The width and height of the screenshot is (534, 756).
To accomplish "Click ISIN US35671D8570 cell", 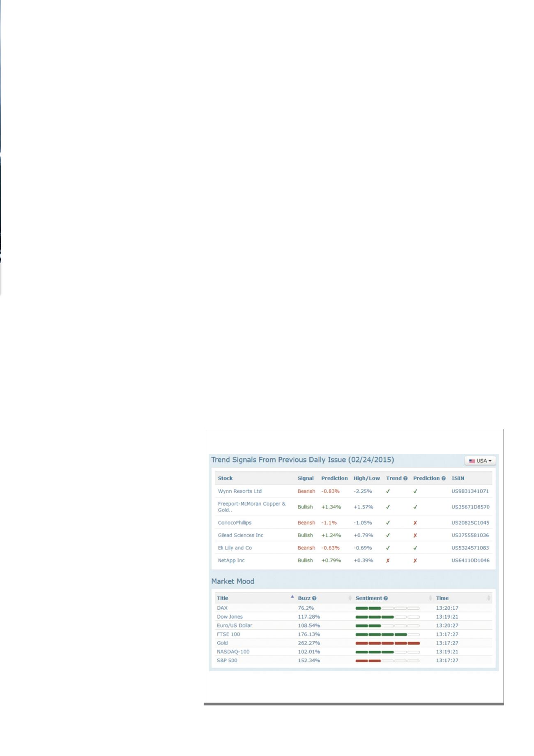I will pyautogui.click(x=470, y=507).
